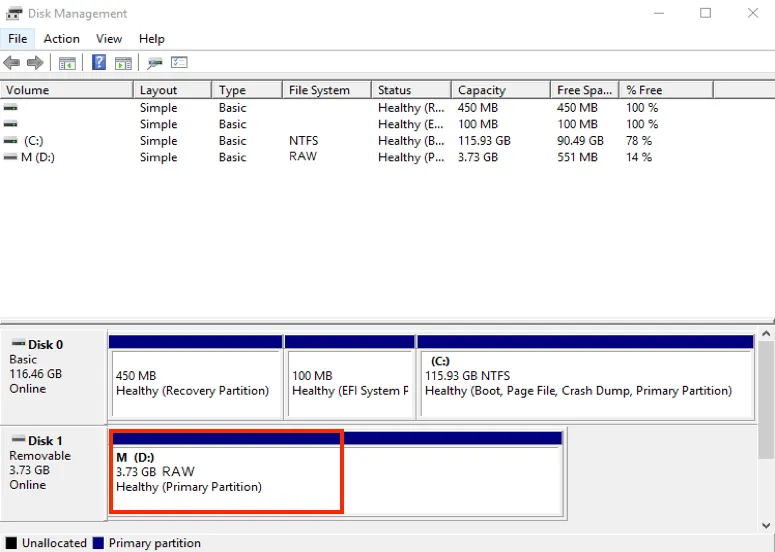Image resolution: width=775 pixels, height=552 pixels.
Task: Click the Show/Hide Action Pane icon
Action: [123, 63]
